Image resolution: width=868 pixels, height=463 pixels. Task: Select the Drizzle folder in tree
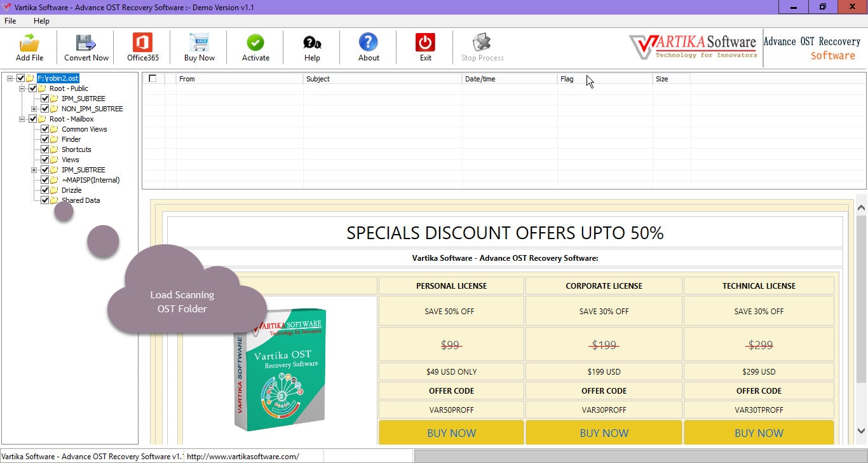[x=71, y=190]
